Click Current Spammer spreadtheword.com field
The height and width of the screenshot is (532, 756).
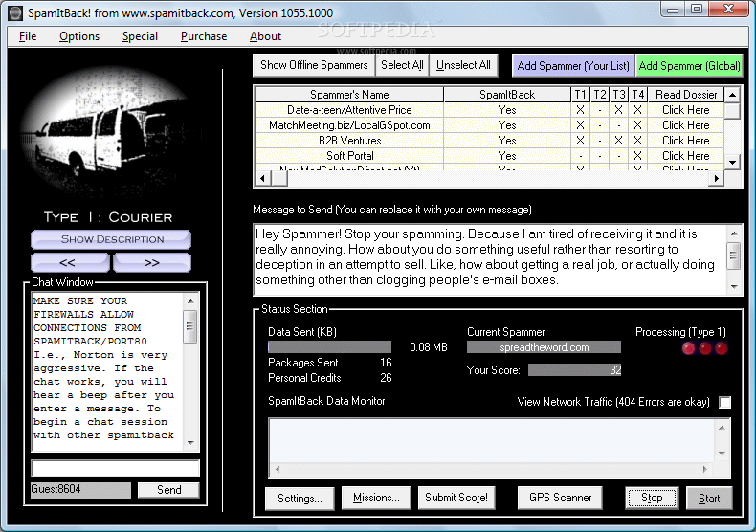544,347
